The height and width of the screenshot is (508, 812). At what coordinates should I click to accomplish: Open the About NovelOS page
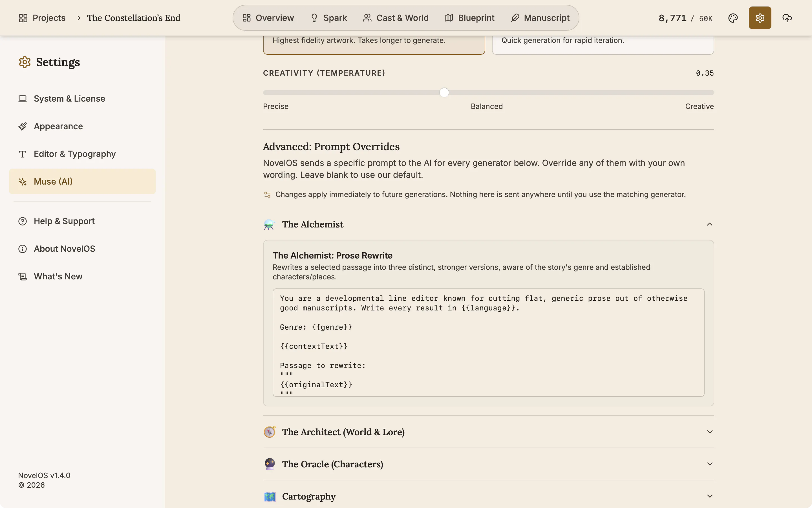(82, 249)
